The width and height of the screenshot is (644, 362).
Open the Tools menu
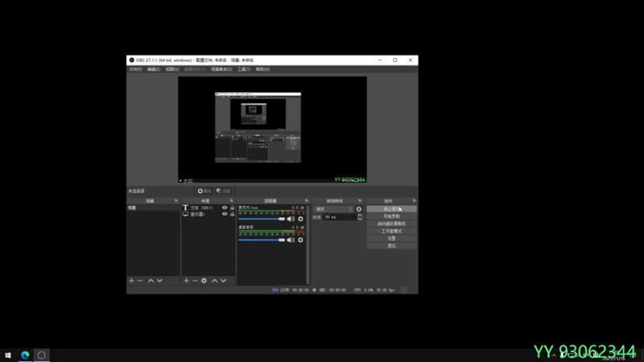click(244, 69)
